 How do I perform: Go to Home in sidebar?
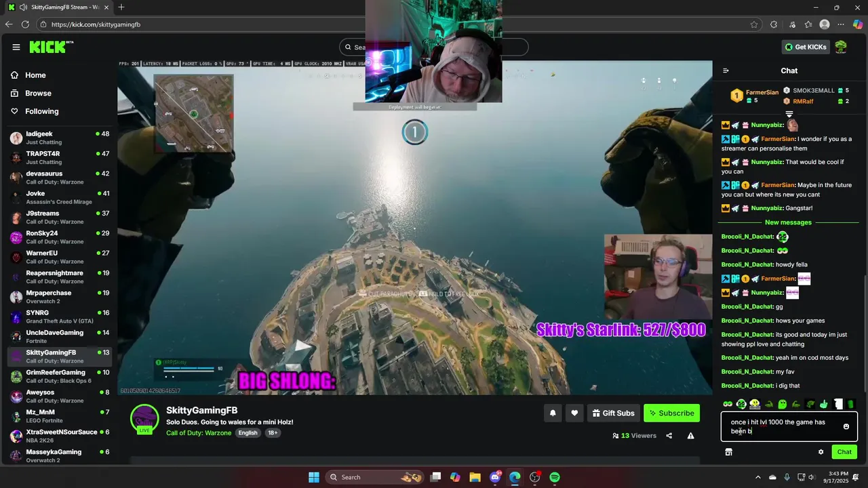[x=61, y=75]
